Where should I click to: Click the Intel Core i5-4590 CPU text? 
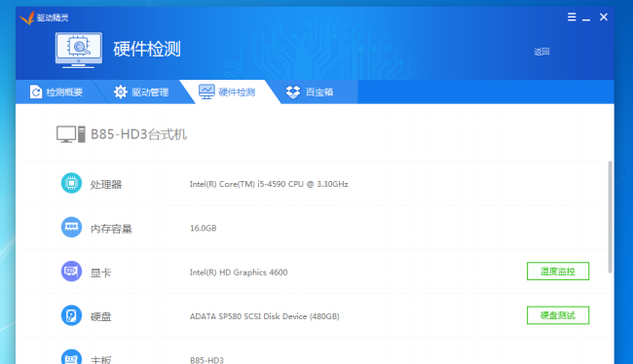(x=269, y=184)
